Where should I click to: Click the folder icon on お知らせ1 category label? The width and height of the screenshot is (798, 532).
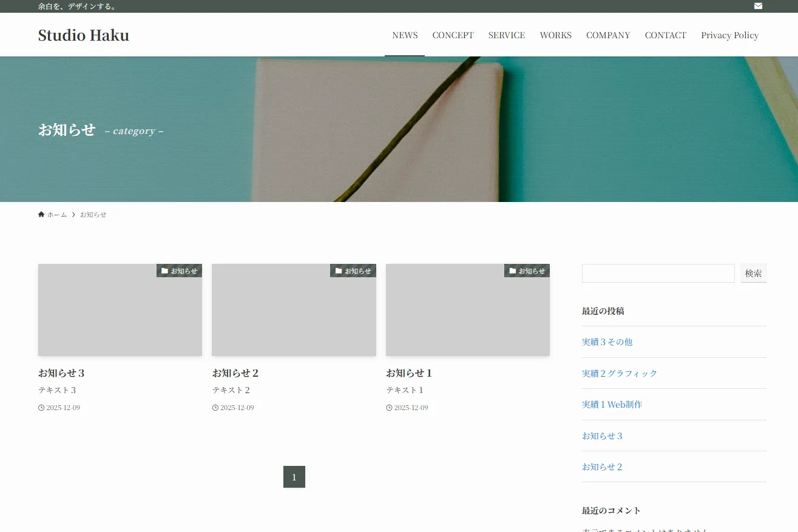click(x=512, y=271)
